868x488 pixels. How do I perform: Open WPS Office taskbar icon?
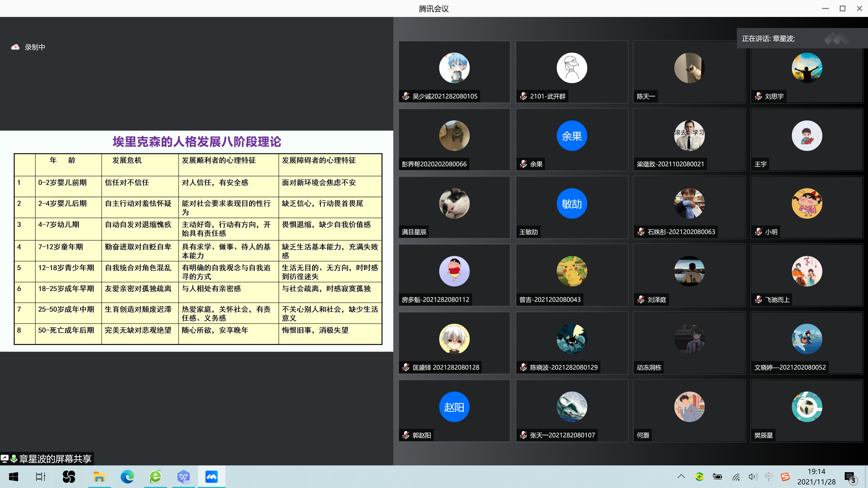[x=184, y=476]
